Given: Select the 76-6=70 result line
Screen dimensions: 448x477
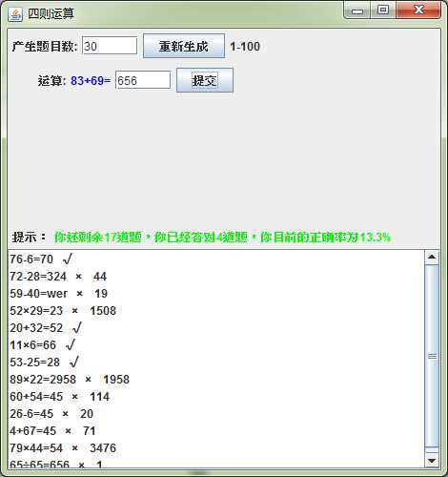Looking at the screenshot, I should (41, 259).
